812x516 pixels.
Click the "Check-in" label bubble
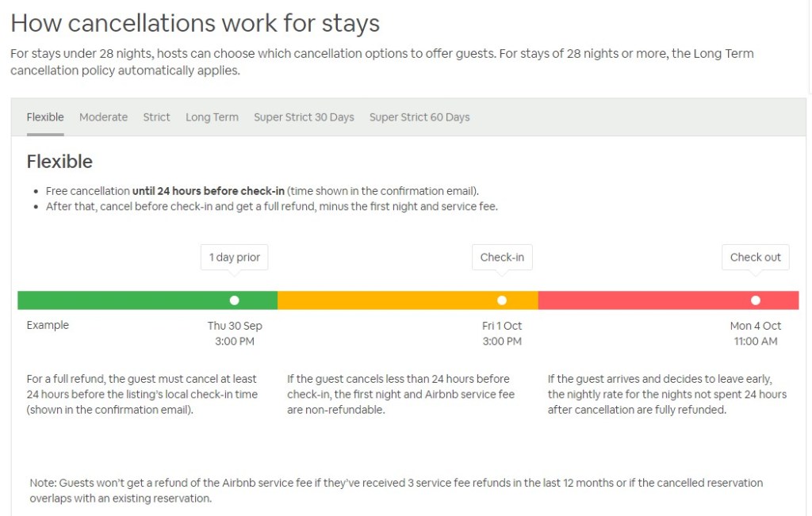click(502, 257)
